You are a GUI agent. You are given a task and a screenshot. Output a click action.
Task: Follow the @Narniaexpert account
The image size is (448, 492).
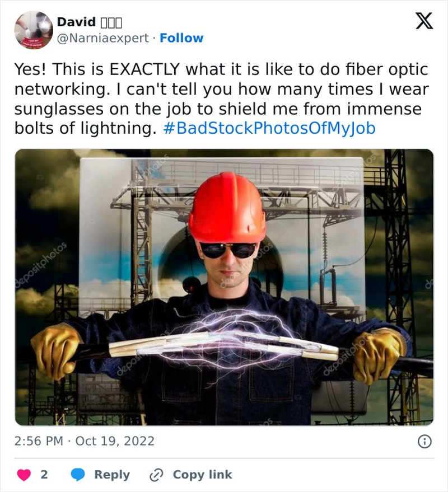(x=181, y=38)
